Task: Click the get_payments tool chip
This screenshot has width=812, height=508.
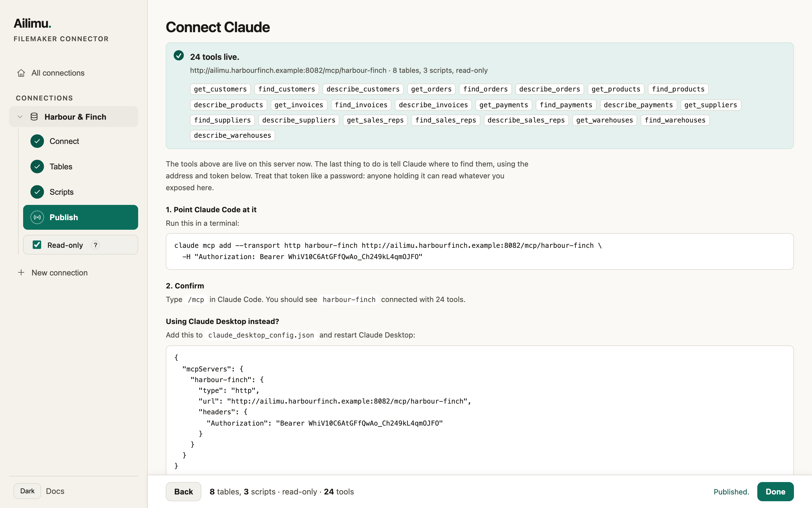Action: click(x=504, y=105)
